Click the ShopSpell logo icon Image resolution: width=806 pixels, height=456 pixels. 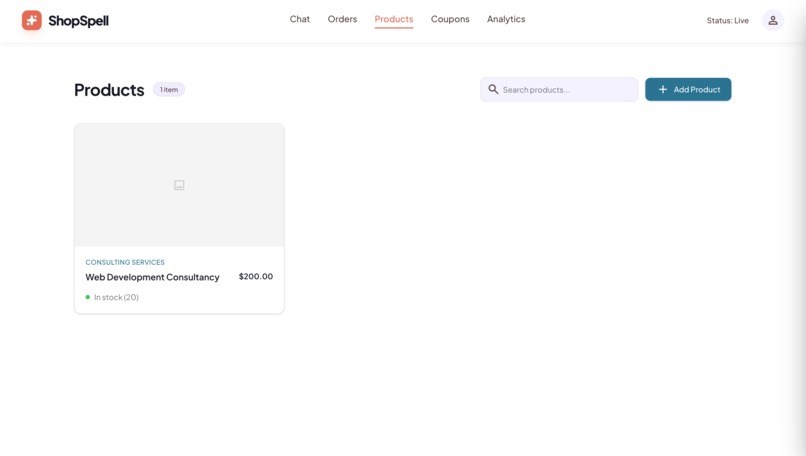(31, 21)
